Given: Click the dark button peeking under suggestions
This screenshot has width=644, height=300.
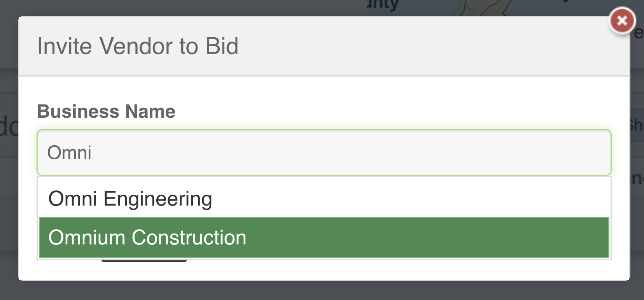Looking at the screenshot, I should click(x=144, y=261).
